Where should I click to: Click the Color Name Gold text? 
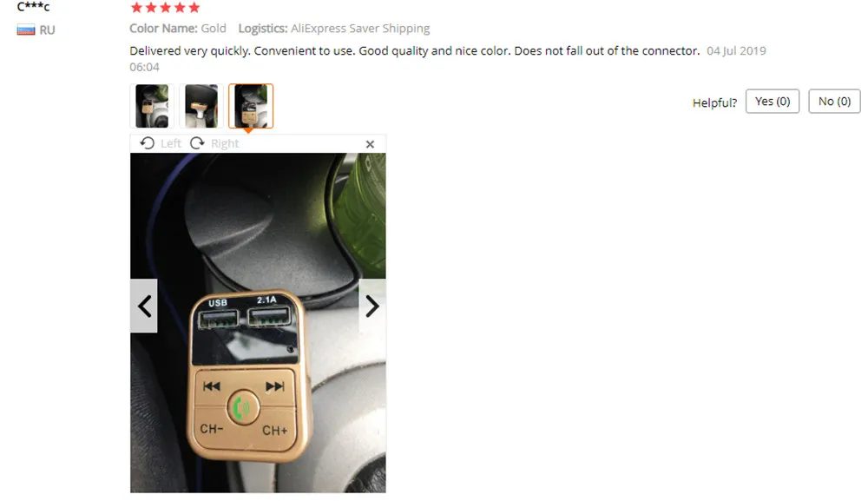point(178,29)
